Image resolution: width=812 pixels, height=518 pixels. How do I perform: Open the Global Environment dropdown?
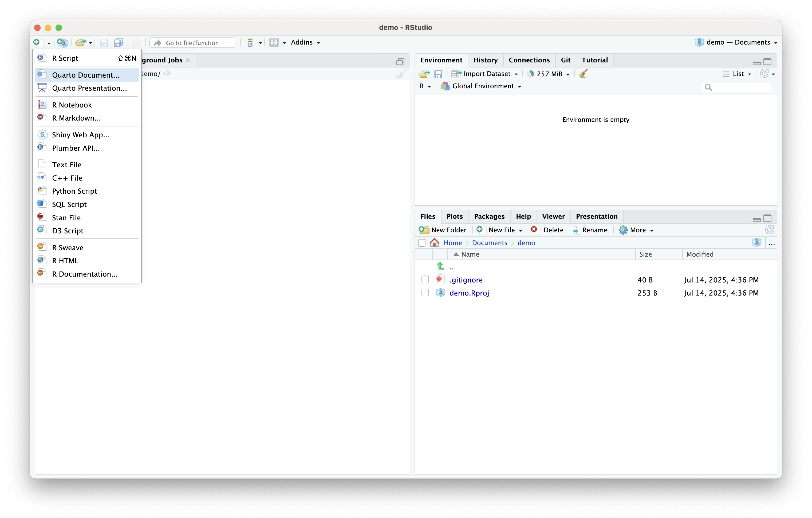coord(482,86)
